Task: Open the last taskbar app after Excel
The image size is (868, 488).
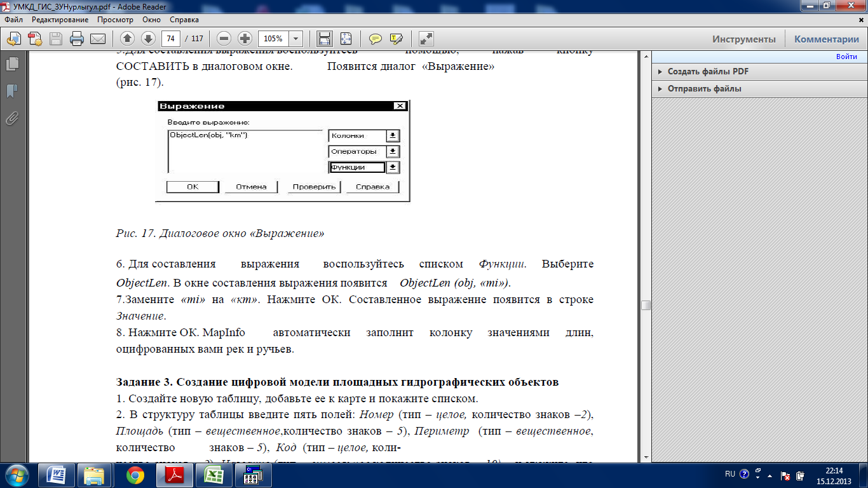Action: (x=253, y=475)
